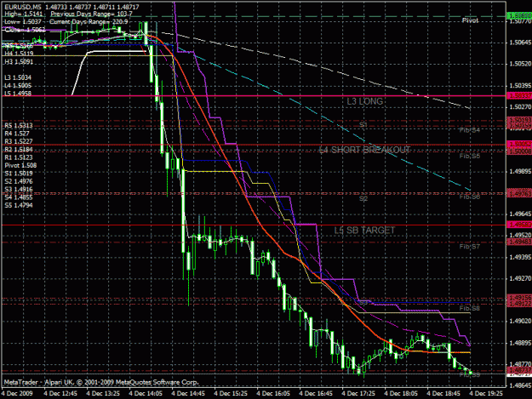Select the 1.49520 price axis value

(520, 236)
